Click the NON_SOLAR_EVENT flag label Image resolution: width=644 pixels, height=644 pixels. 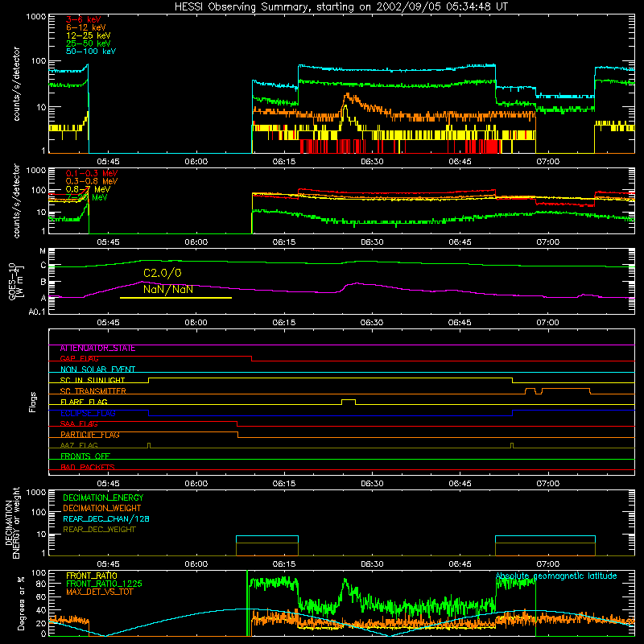[x=97, y=369]
